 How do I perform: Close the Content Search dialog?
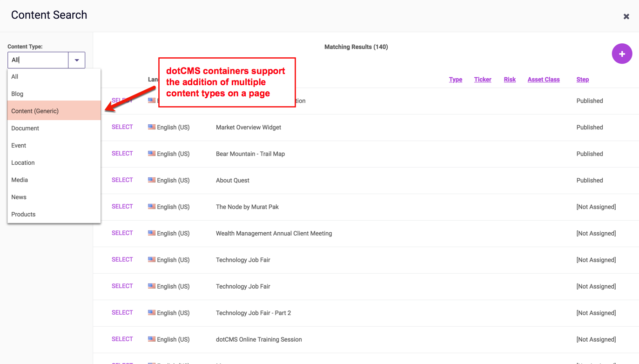[626, 16]
